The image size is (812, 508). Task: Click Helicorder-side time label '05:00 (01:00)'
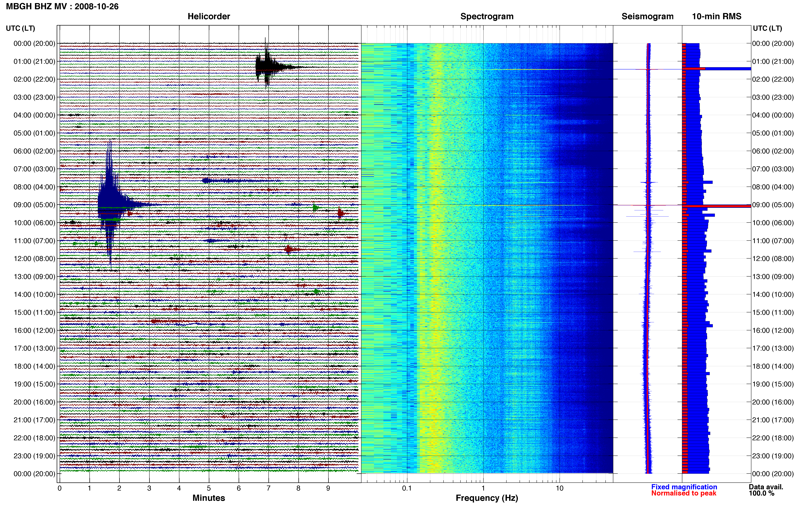click(34, 133)
